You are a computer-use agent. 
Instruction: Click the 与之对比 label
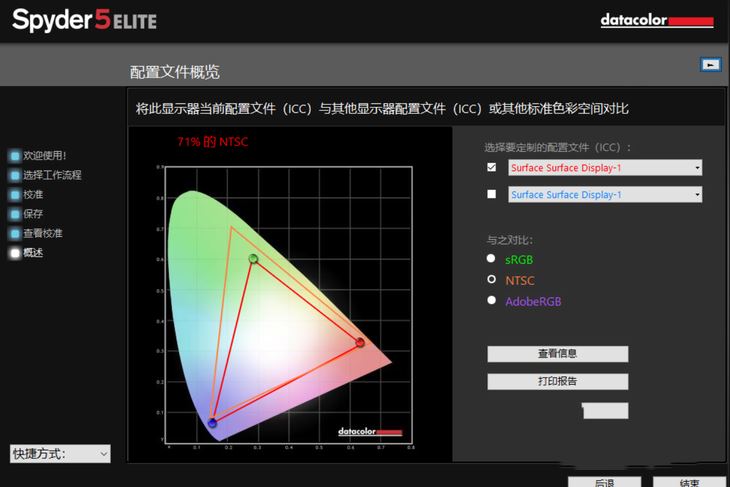pyautogui.click(x=510, y=240)
